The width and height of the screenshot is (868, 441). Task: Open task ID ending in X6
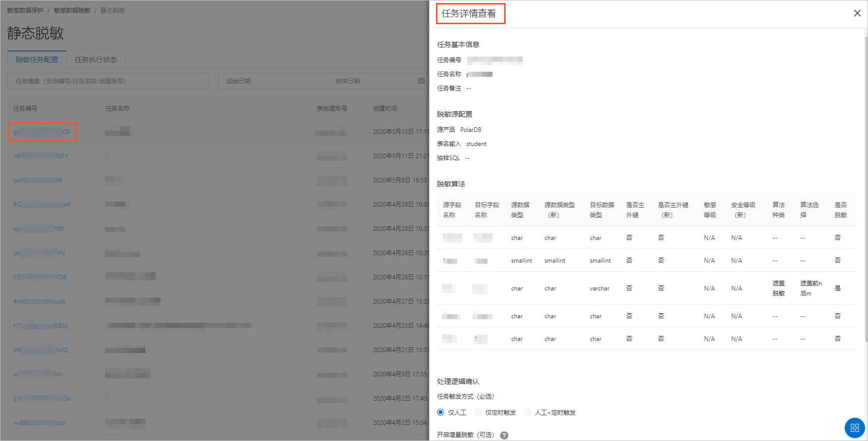pyautogui.click(x=38, y=180)
